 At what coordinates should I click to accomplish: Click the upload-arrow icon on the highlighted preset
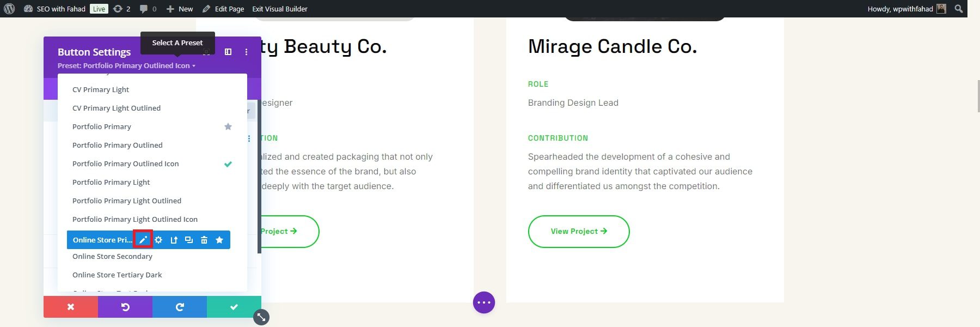point(174,240)
